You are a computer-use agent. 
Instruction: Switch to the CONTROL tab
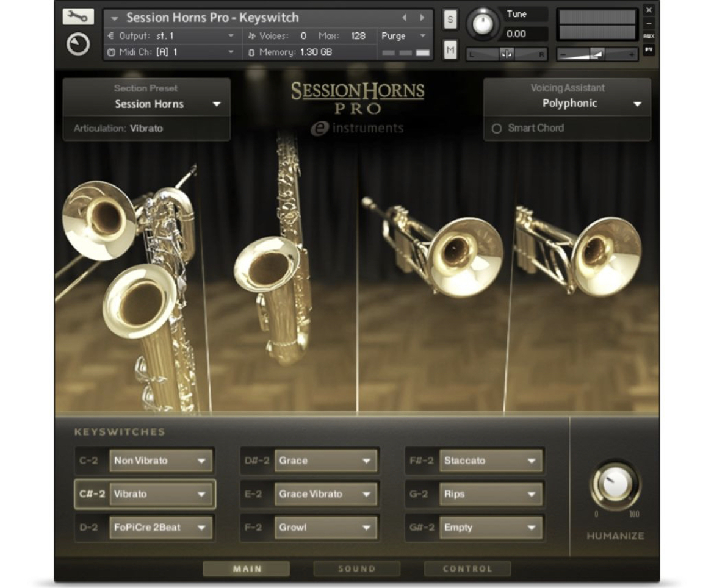point(467,569)
